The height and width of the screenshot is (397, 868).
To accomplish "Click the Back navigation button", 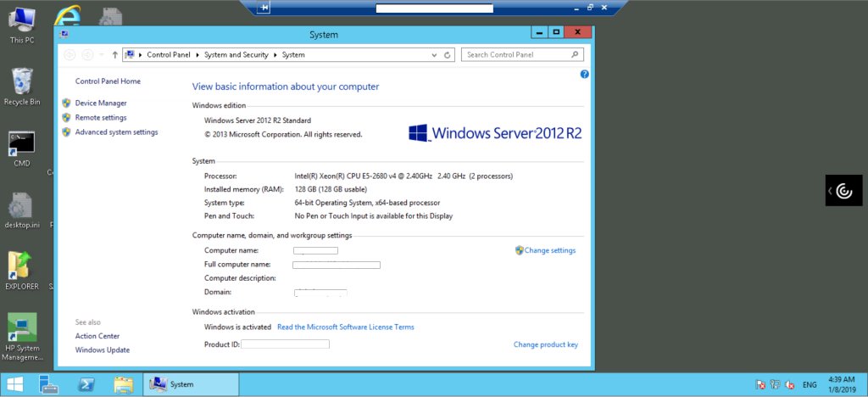I will click(x=70, y=54).
